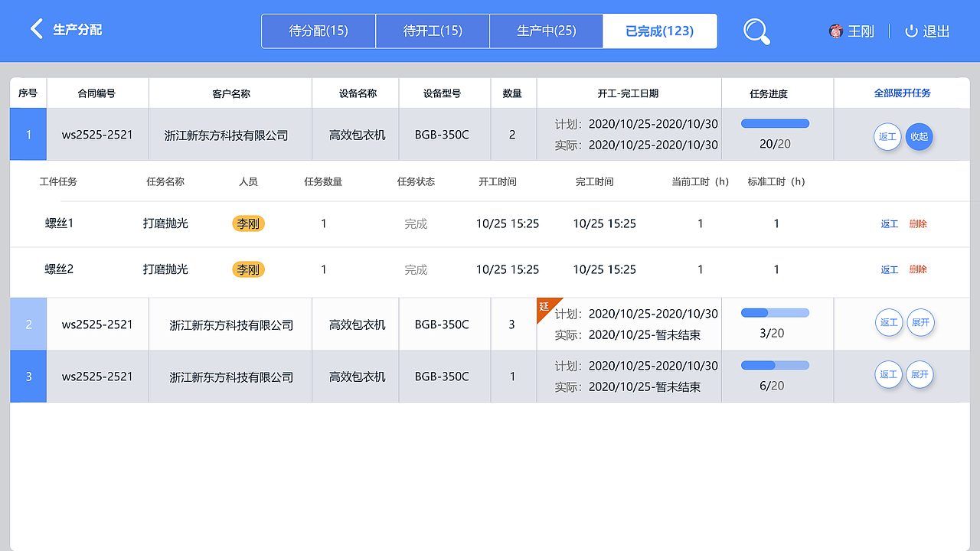Click the 设备型号 column header
The height and width of the screenshot is (551, 980).
tap(442, 93)
